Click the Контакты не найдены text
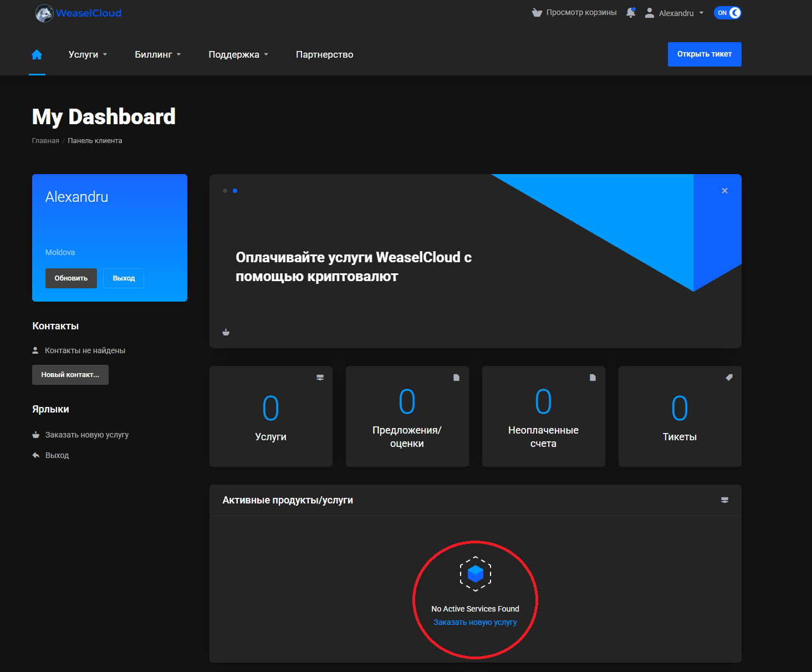Image resolution: width=812 pixels, height=672 pixels. [85, 350]
